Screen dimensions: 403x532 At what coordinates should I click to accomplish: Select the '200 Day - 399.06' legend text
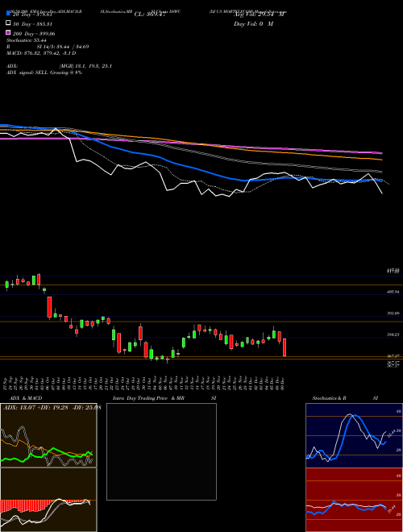pos(34,34)
